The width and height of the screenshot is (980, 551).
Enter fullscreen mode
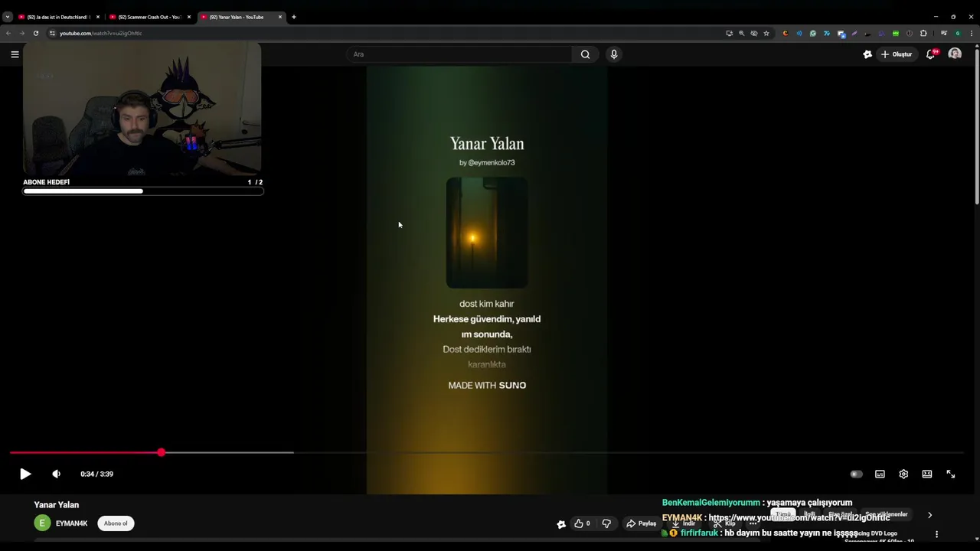(x=951, y=474)
